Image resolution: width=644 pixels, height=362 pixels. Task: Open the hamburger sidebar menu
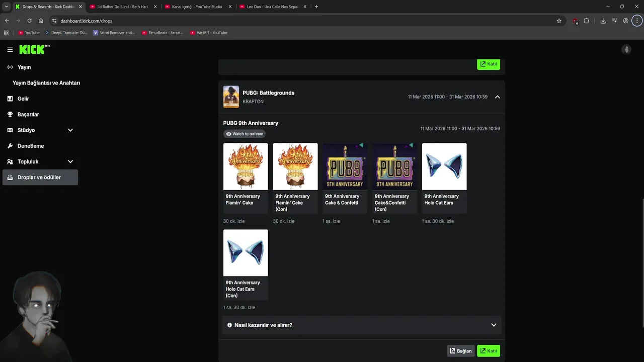(x=10, y=50)
